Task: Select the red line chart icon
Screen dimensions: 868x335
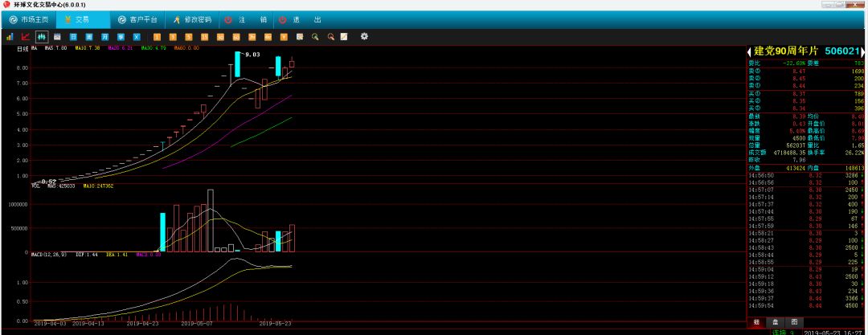Action: [x=26, y=36]
